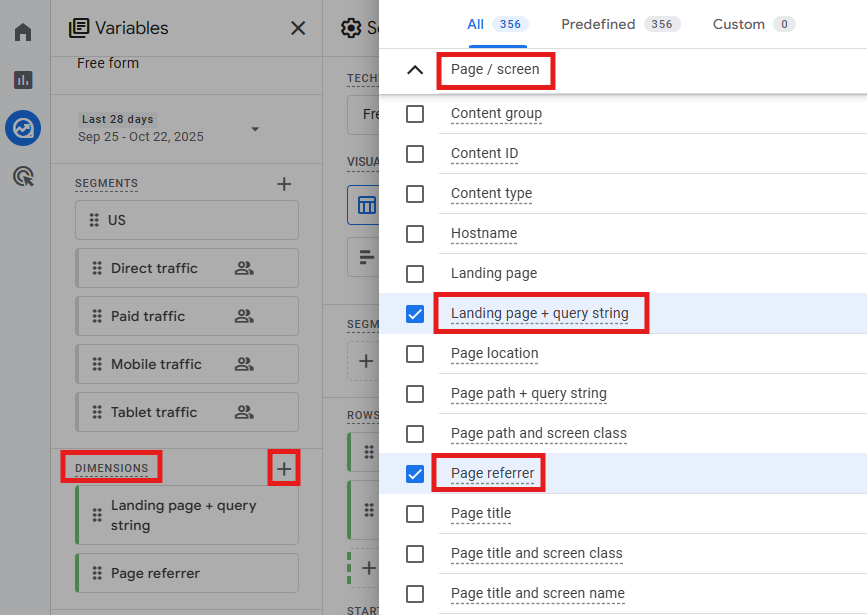Check Page title and screen class checkbox
Image resolution: width=867 pixels, height=615 pixels.
415,554
